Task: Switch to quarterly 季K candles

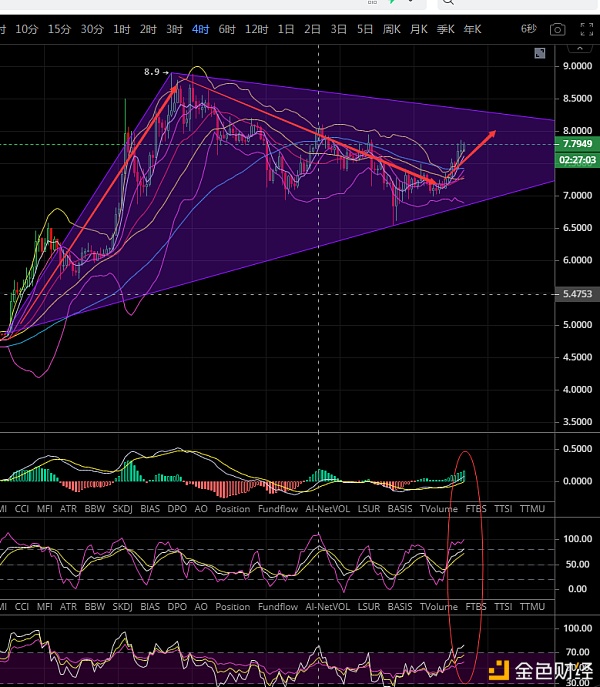Action: click(x=446, y=29)
